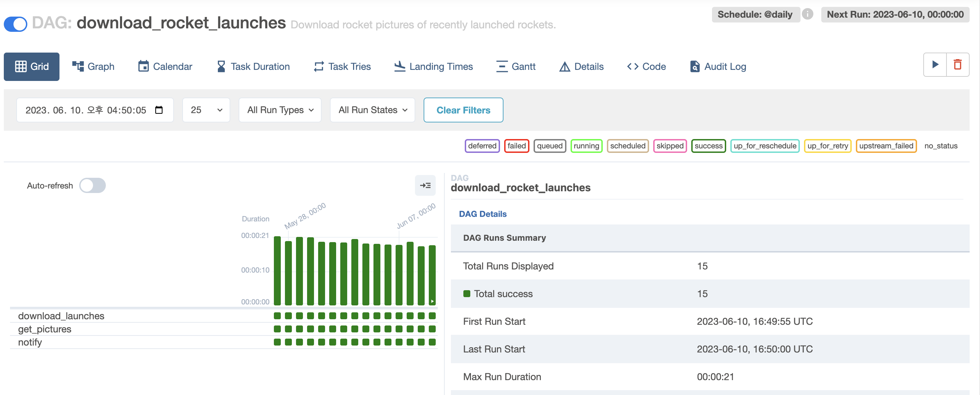Viewport: 980px width, 395px height.
Task: Enable the Auto-refresh switch
Action: click(92, 185)
